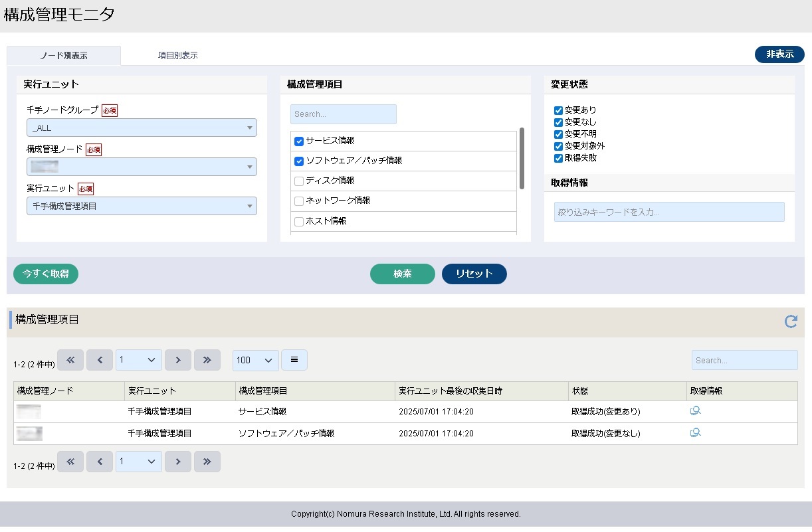Go to previous page in bottom pager

(100, 462)
